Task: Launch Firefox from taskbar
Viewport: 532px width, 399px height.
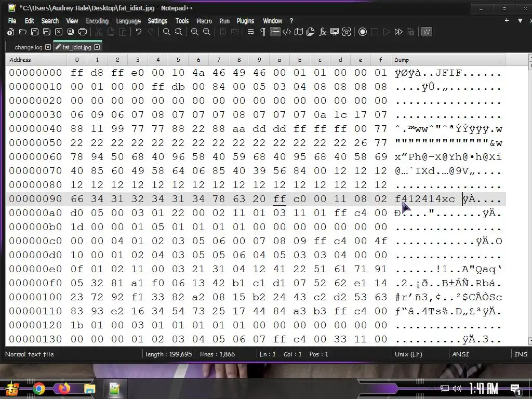Action: [x=64, y=389]
